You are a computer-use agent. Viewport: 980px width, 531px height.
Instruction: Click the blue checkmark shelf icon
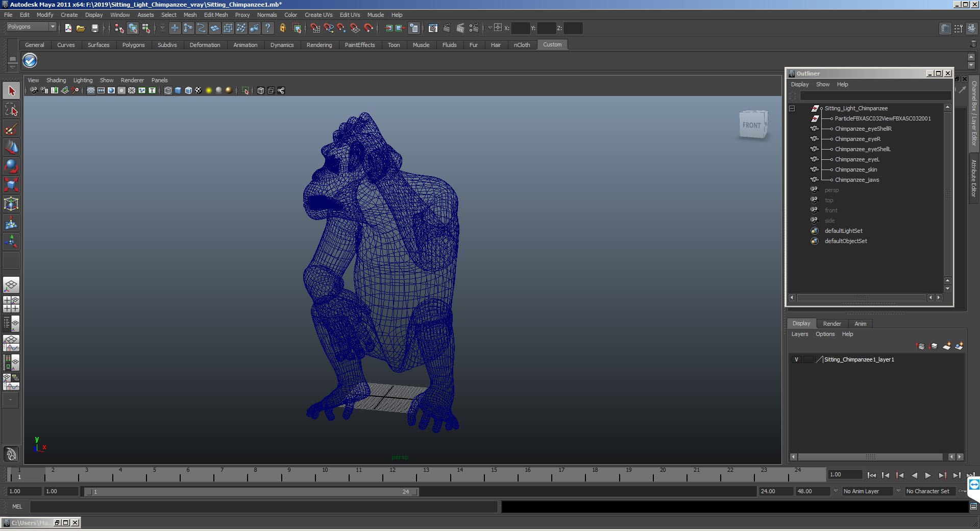pos(30,61)
